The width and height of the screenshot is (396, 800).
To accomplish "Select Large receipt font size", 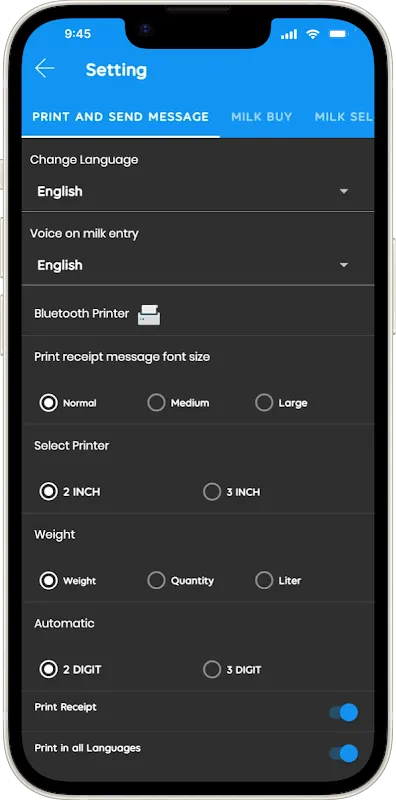I will pos(281,403).
